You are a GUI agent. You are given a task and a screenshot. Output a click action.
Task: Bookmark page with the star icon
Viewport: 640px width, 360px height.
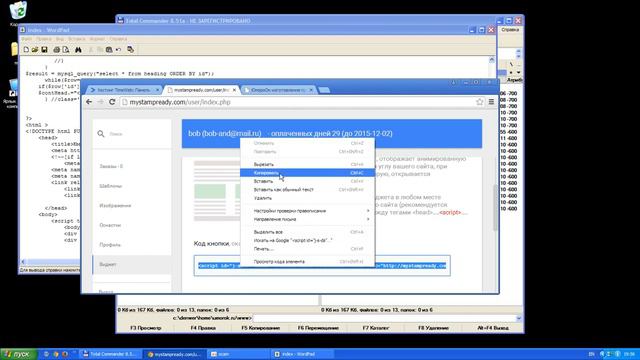[x=480, y=102]
